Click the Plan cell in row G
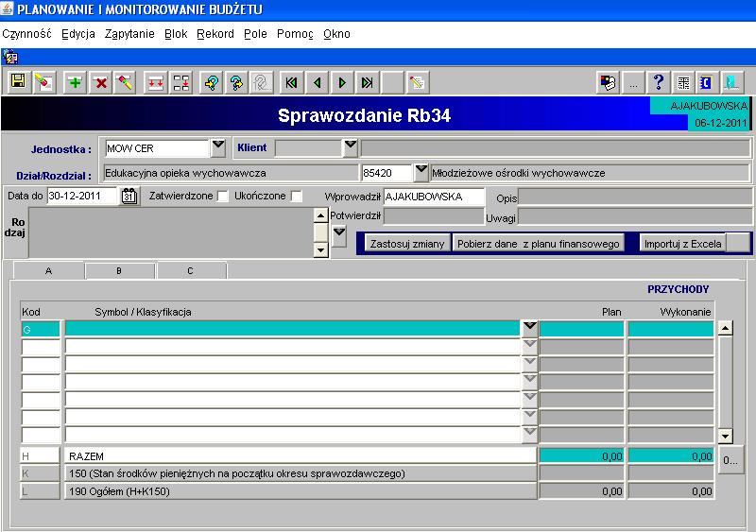The height and width of the screenshot is (532, 756). (x=581, y=329)
